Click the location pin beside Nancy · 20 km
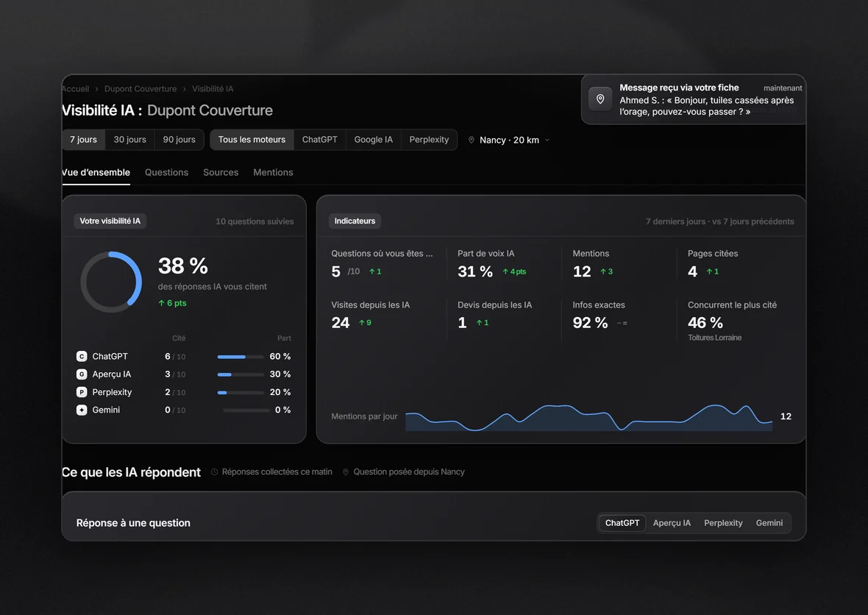The height and width of the screenshot is (615, 868). (472, 140)
